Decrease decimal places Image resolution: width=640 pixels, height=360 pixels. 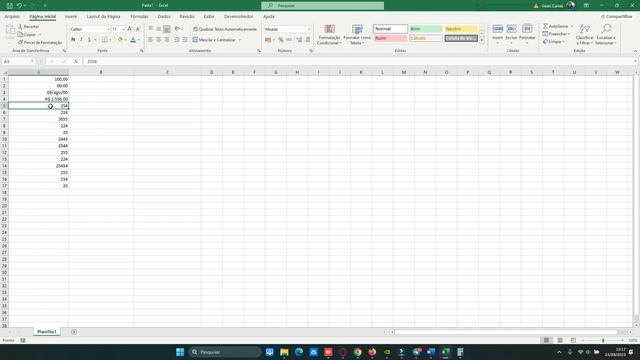308,40
